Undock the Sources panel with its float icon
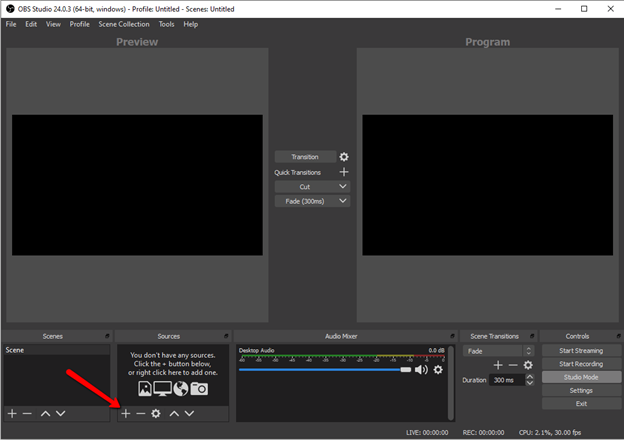Screen dimensions: 624x440 tap(226, 336)
